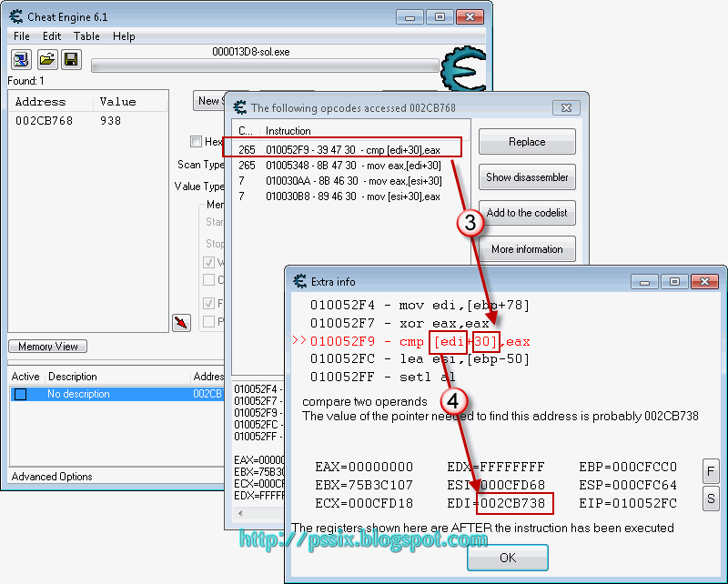Click the Memory View button
The width and height of the screenshot is (728, 584).
[x=48, y=347]
